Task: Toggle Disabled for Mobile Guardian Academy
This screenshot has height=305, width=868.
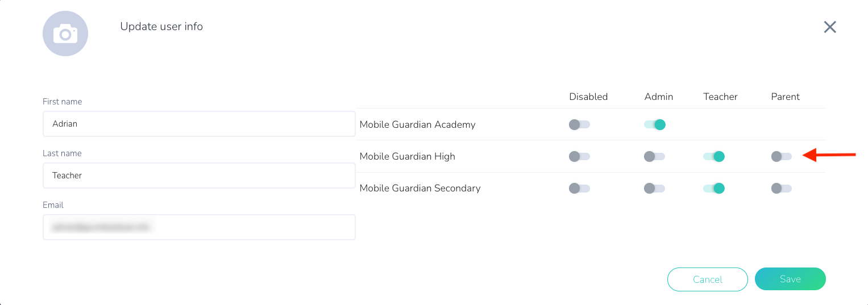Action: (579, 124)
